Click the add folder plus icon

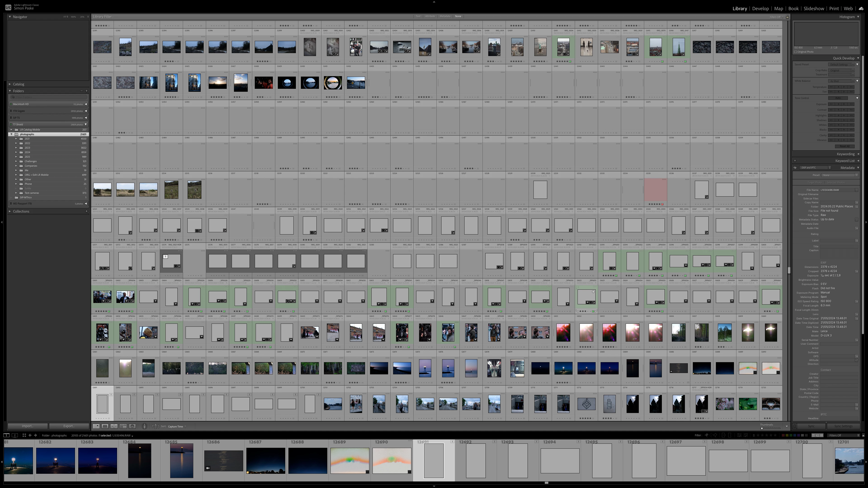click(x=87, y=91)
